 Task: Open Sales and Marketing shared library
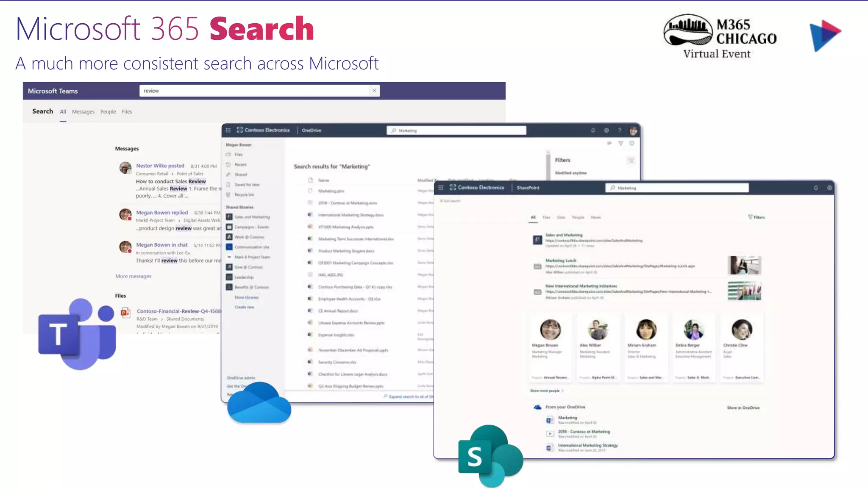[252, 217]
